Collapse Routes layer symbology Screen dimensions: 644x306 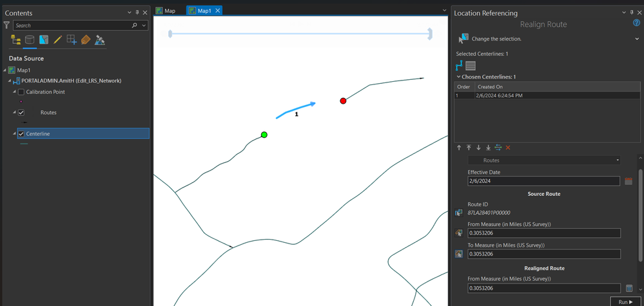pos(14,112)
